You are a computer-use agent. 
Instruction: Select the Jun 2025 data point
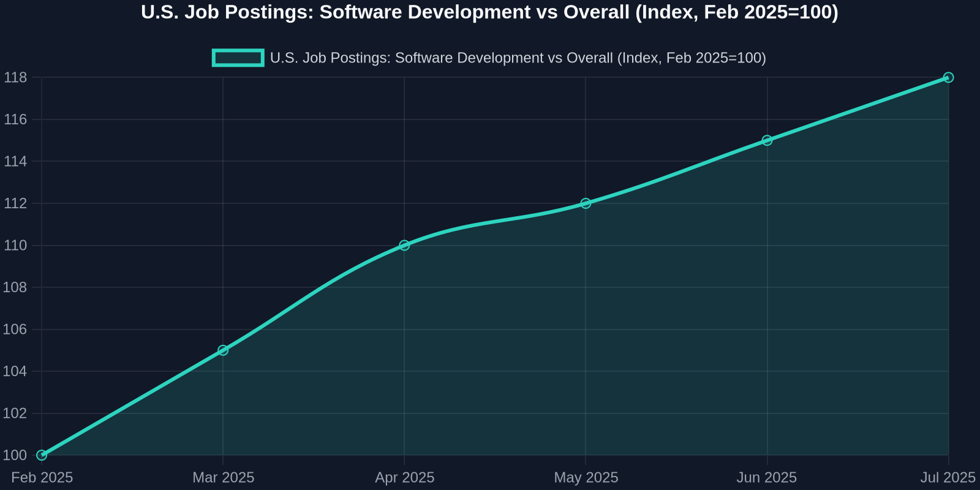click(767, 140)
